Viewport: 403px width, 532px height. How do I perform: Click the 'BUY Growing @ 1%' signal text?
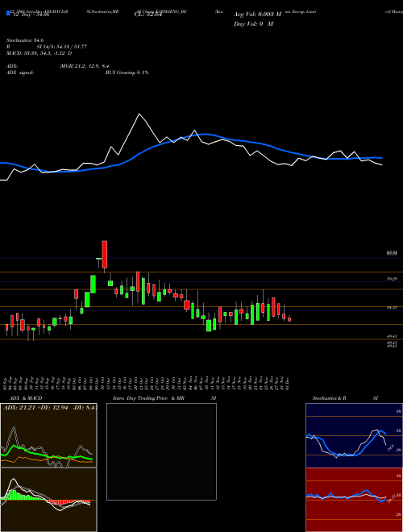(x=127, y=73)
